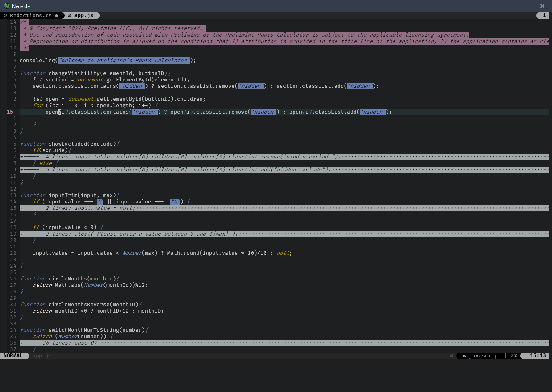Click section.classList.add('hidden') call
Viewport: 552px width, 392px height.
pos(326,86)
